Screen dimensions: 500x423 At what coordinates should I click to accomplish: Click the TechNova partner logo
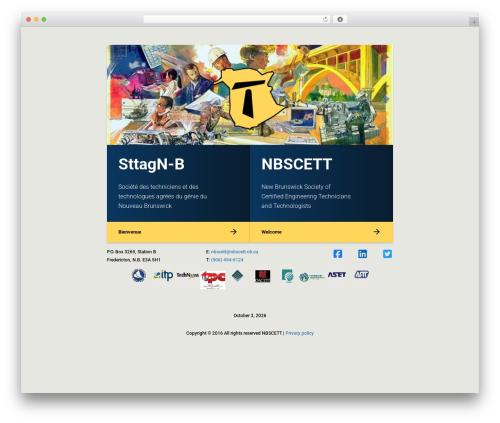(187, 275)
